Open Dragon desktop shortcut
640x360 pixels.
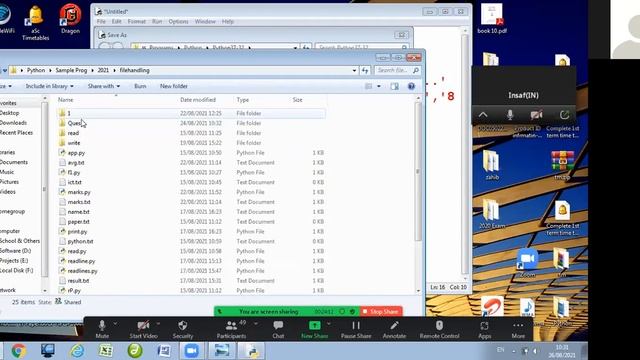tap(70, 19)
